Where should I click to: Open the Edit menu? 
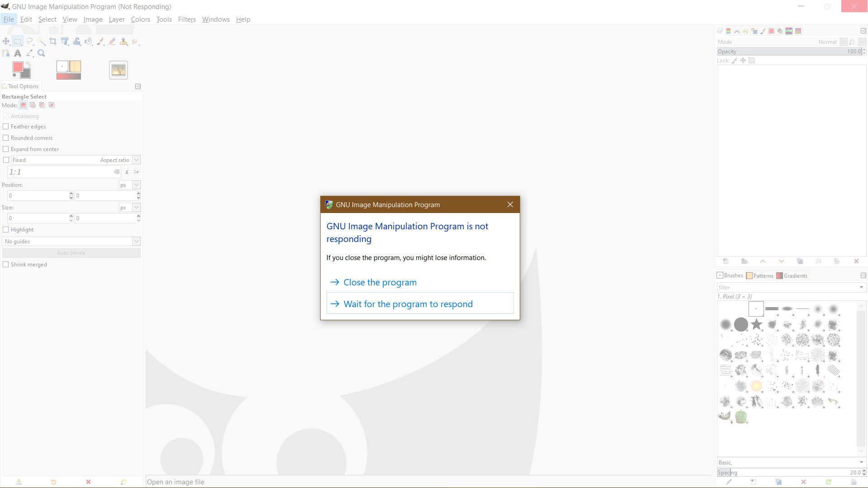tap(26, 19)
